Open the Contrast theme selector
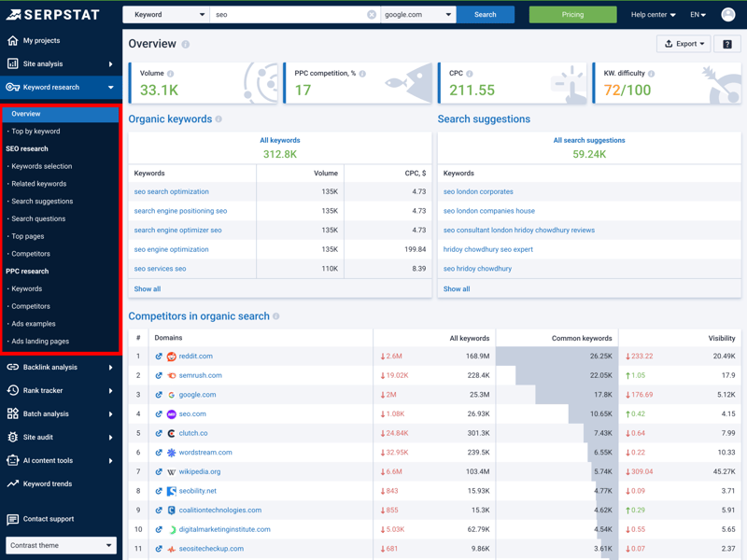 pos(61,545)
